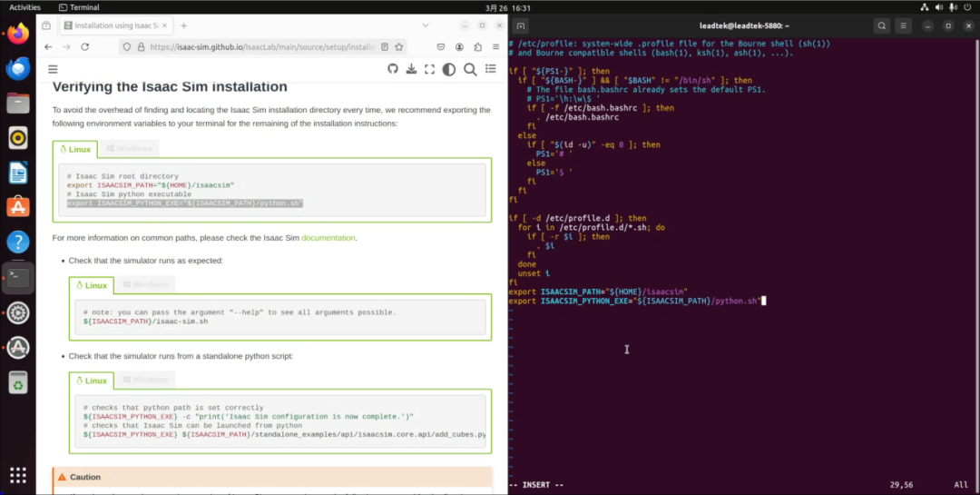Select the Installation using Isaac Sim tab
980x495 pixels.
(115, 25)
